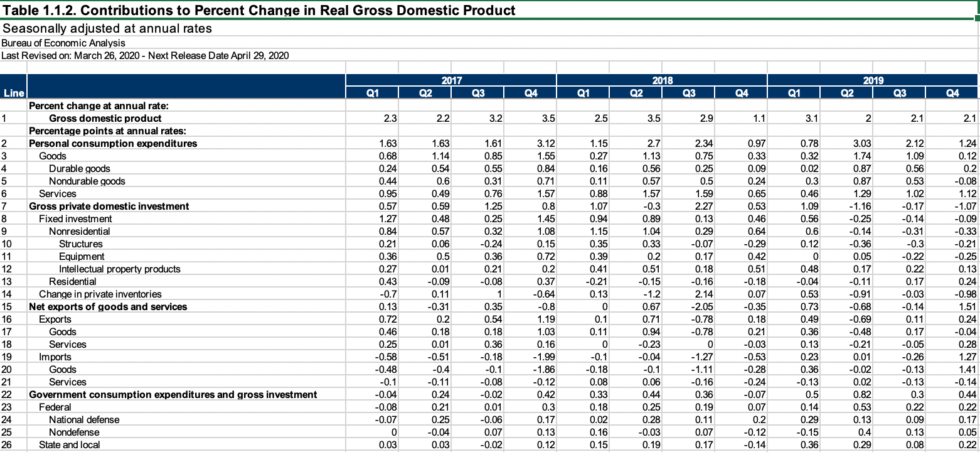This screenshot has height=452, width=980.
Task: Click the "Seasonally adjusted at annual rates" subtitle
Action: point(107,29)
